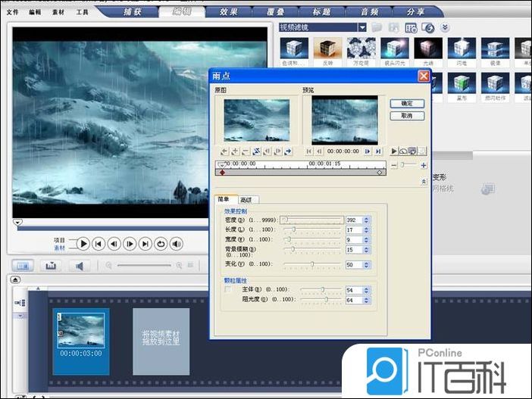
Task: Play the filter preview in 雨点 dialog
Action: pos(394,151)
